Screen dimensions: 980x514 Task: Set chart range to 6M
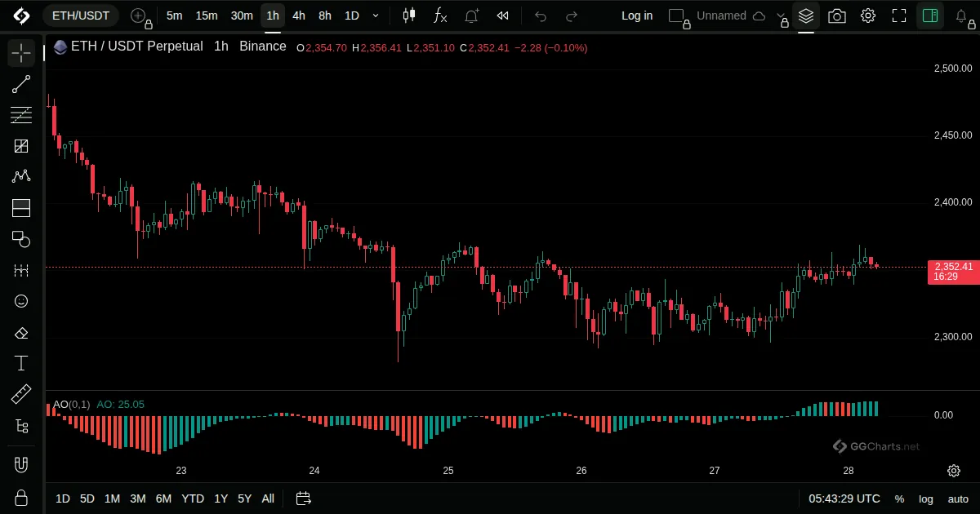[163, 498]
